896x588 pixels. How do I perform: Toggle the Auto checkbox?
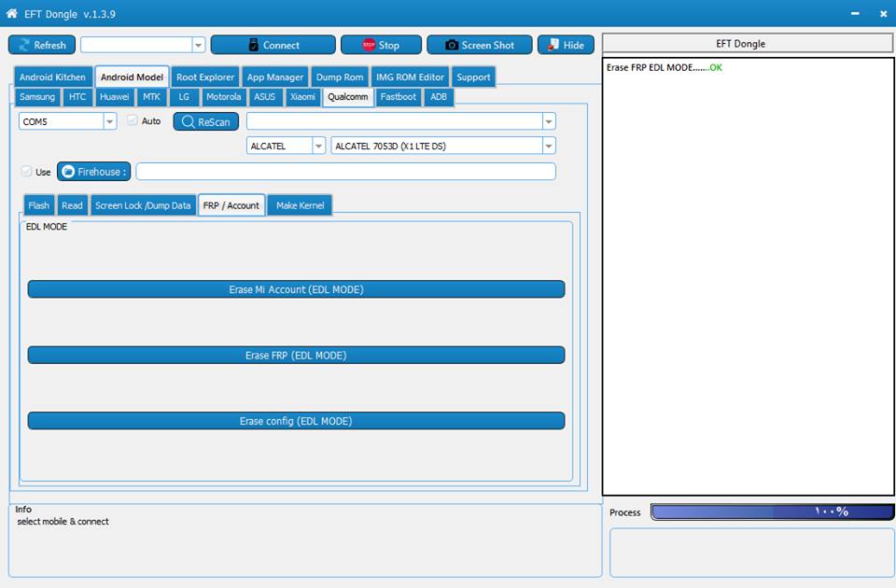(x=133, y=120)
